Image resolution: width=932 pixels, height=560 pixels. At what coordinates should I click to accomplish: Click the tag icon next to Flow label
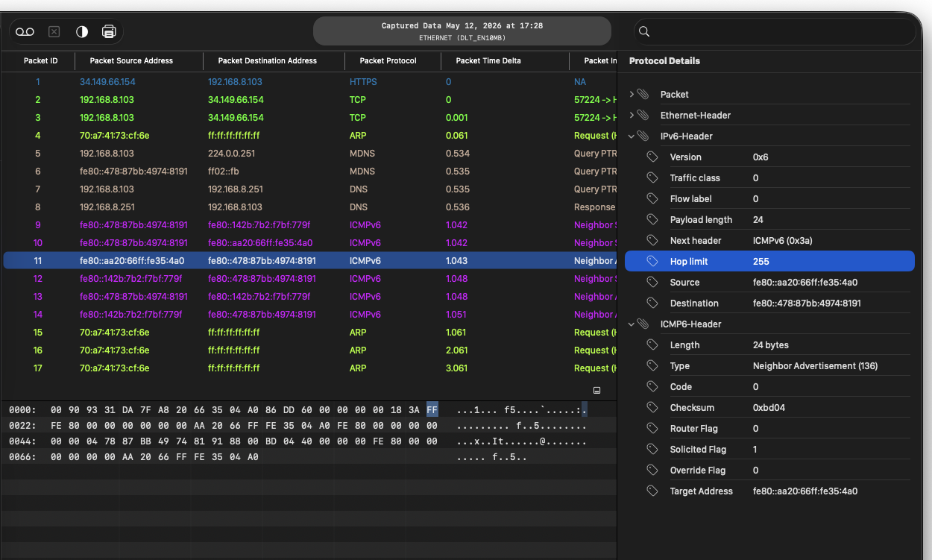[x=652, y=199]
